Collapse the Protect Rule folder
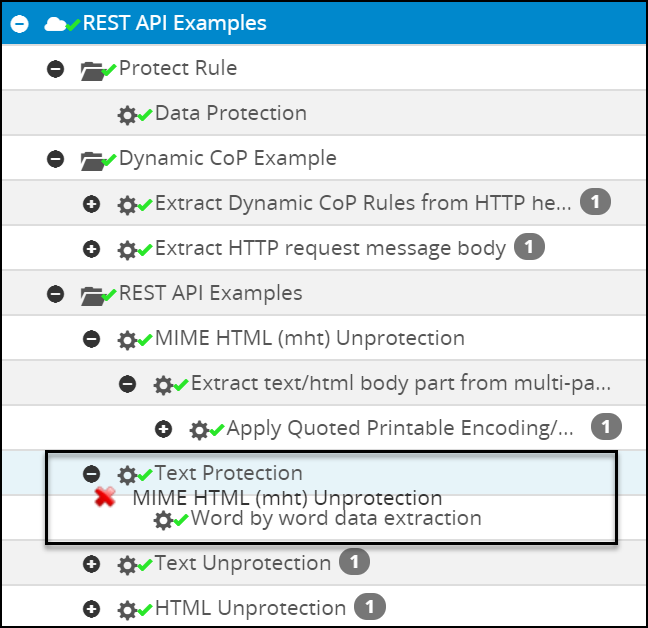Viewport: 648px width, 628px height. point(55,69)
